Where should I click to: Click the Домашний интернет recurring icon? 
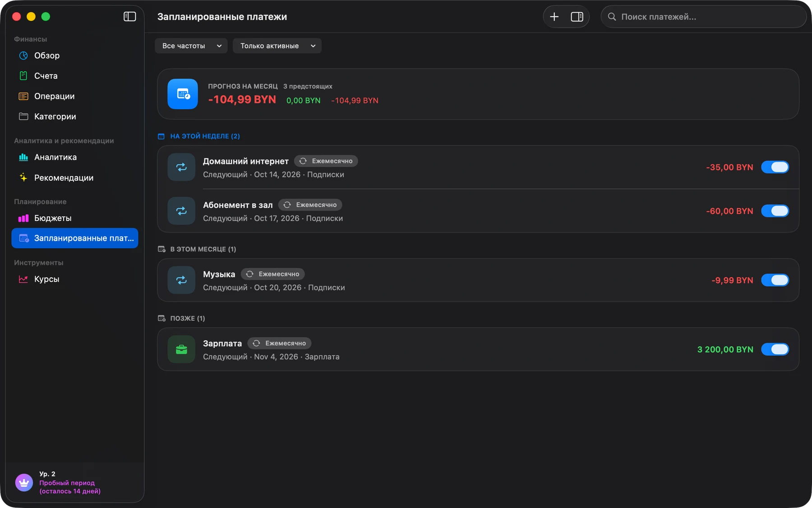pyautogui.click(x=181, y=167)
